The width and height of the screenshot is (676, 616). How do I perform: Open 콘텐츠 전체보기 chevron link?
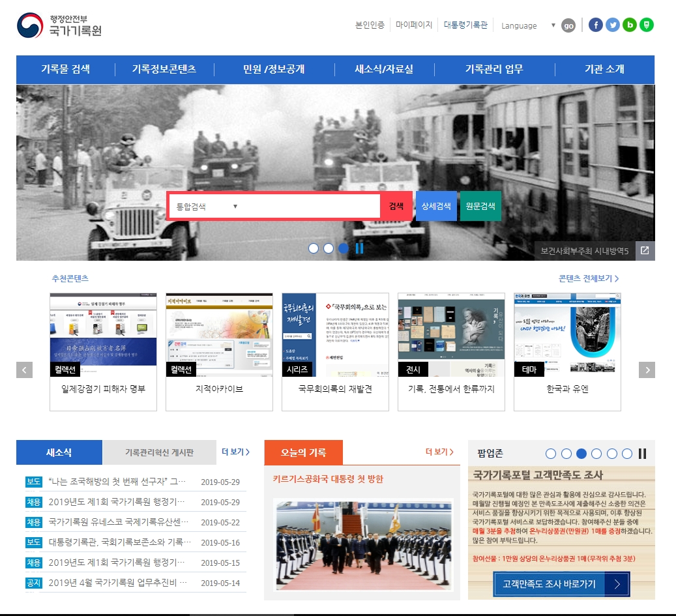click(589, 278)
